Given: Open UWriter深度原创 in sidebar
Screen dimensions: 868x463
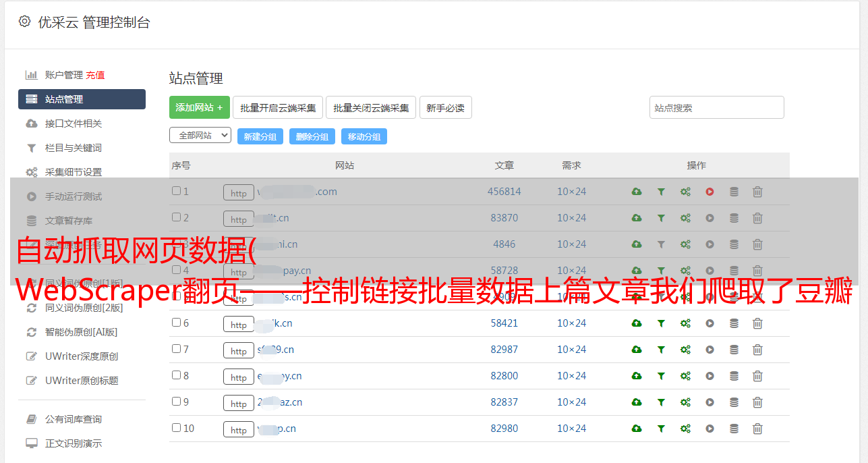Looking at the screenshot, I should [82, 356].
